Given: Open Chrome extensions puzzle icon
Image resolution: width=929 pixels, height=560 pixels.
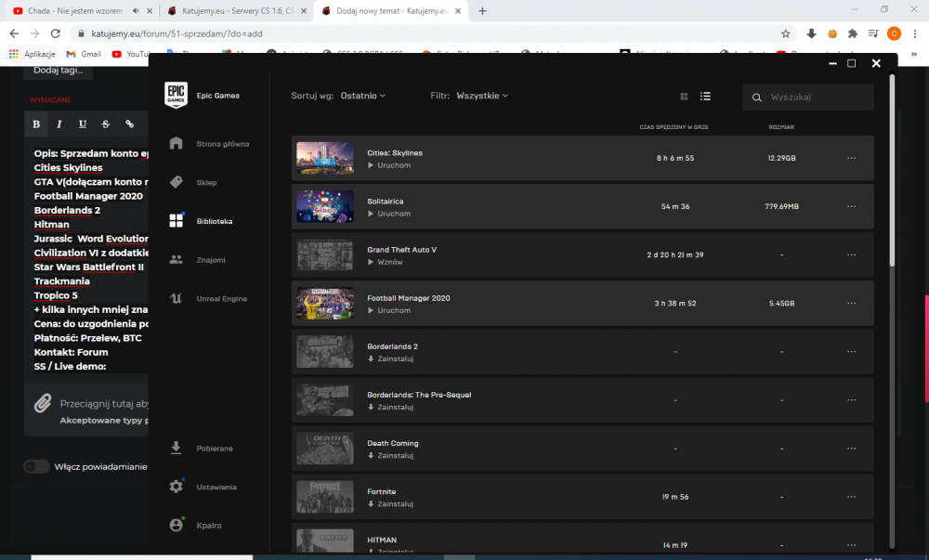Looking at the screenshot, I should [x=853, y=33].
